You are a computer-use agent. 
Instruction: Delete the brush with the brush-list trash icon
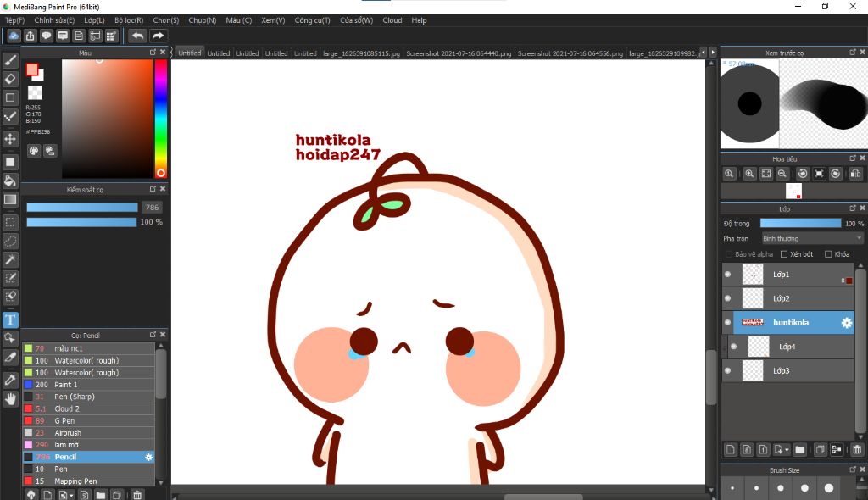pyautogui.click(x=137, y=495)
